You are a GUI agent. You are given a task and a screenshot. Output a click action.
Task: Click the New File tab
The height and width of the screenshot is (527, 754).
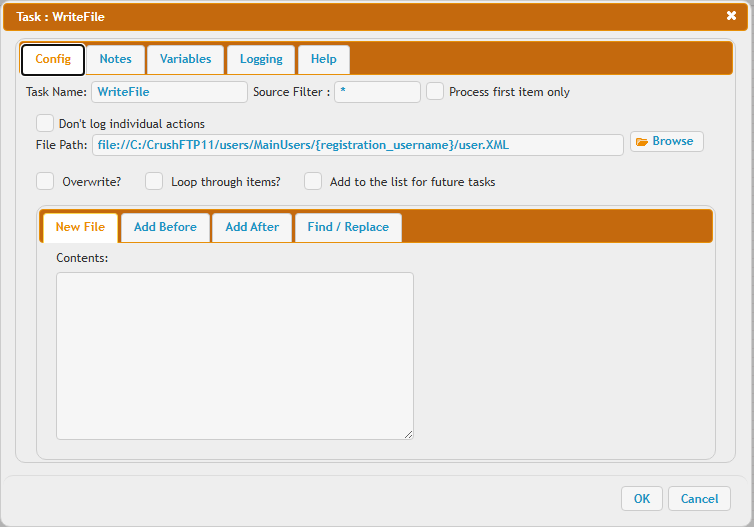coord(80,227)
